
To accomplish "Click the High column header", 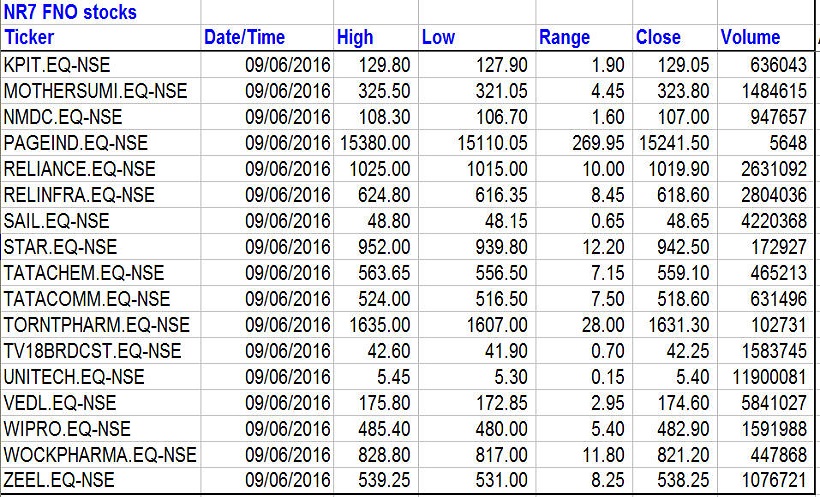I will point(355,38).
